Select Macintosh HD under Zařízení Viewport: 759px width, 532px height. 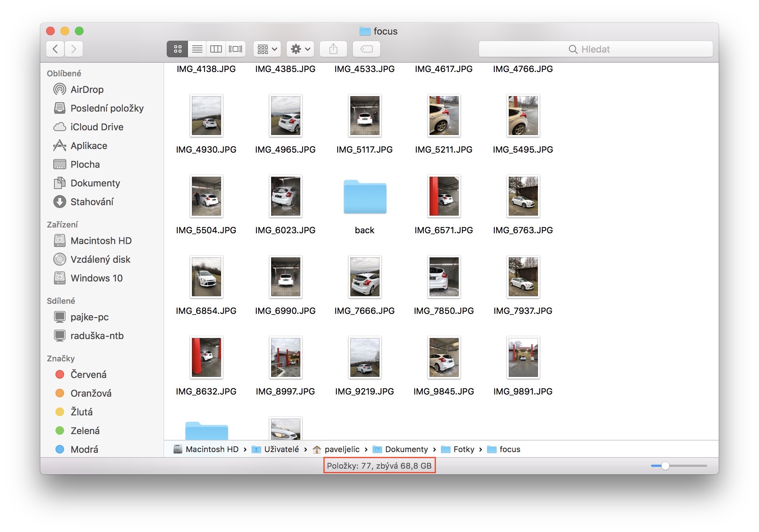(101, 241)
